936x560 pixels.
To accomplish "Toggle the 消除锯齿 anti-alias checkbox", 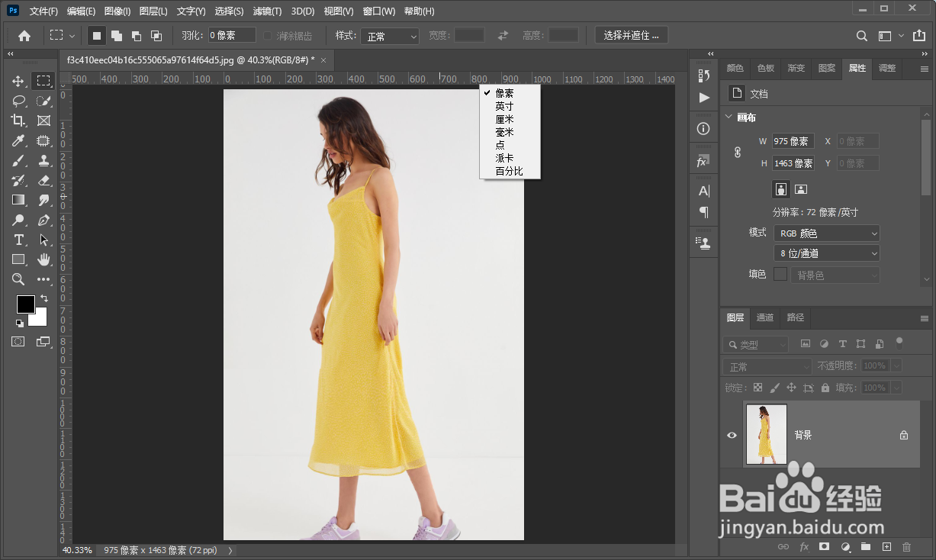I will [x=268, y=35].
